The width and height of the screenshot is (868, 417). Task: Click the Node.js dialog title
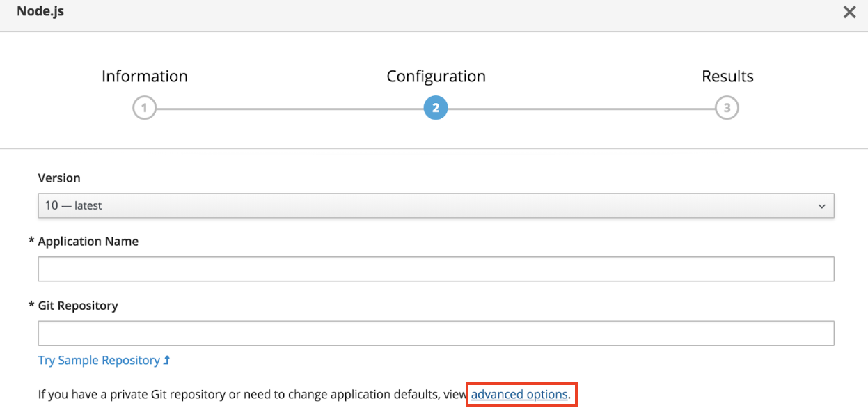40,11
